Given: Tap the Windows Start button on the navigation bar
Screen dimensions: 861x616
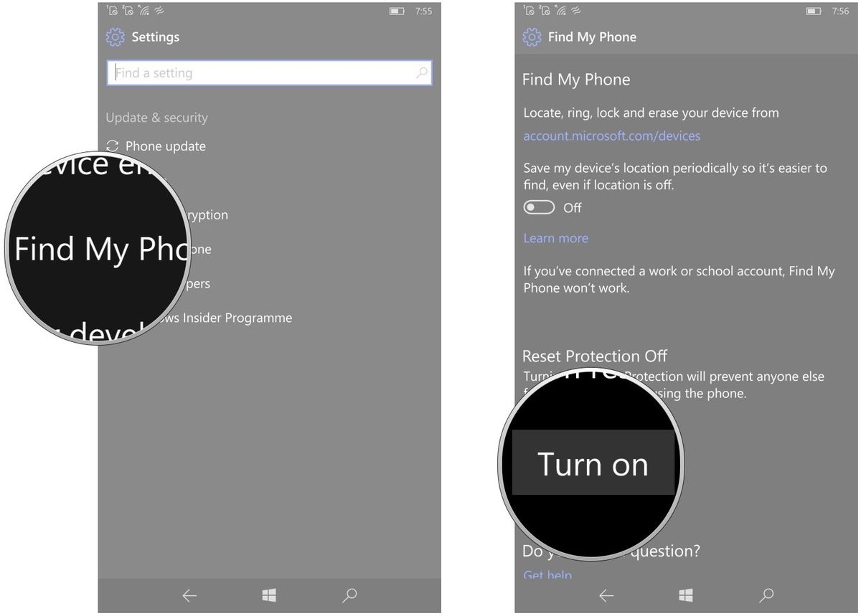Looking at the screenshot, I should click(269, 595).
